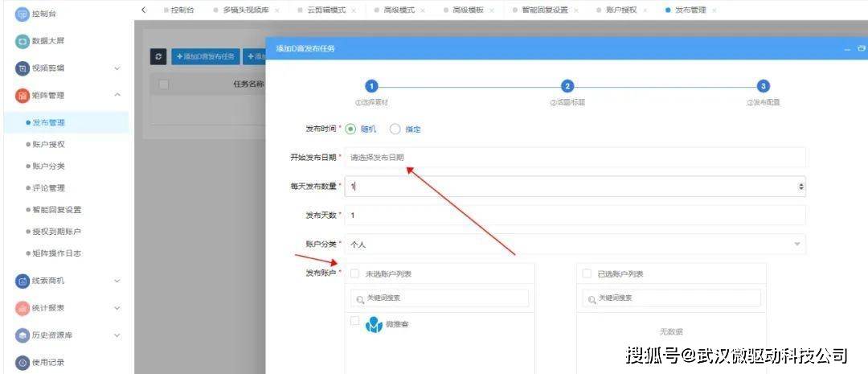Collapse the 矩阵管理 menu chevron
The image size is (868, 374).
click(117, 95)
